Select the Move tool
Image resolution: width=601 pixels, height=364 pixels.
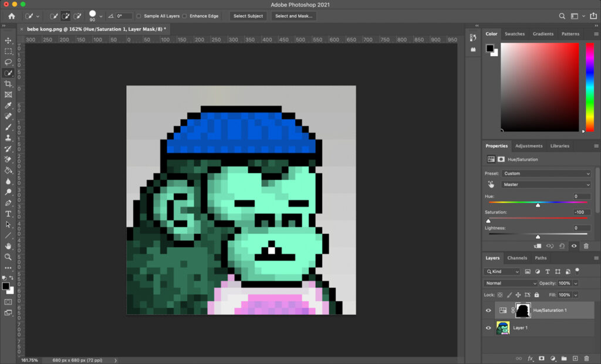8,40
